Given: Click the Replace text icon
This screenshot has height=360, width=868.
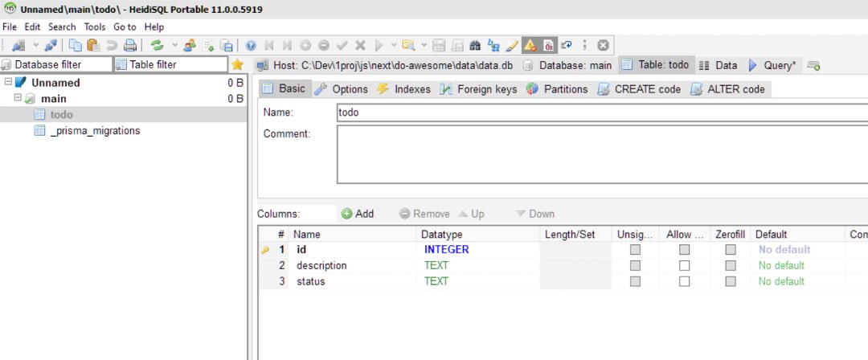Looking at the screenshot, I should [x=493, y=45].
